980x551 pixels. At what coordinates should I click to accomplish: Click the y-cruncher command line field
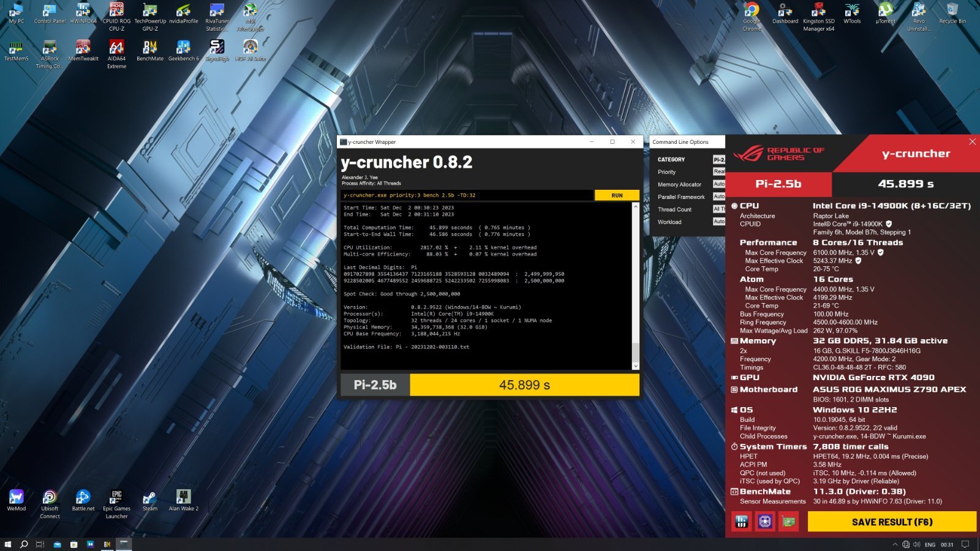467,195
